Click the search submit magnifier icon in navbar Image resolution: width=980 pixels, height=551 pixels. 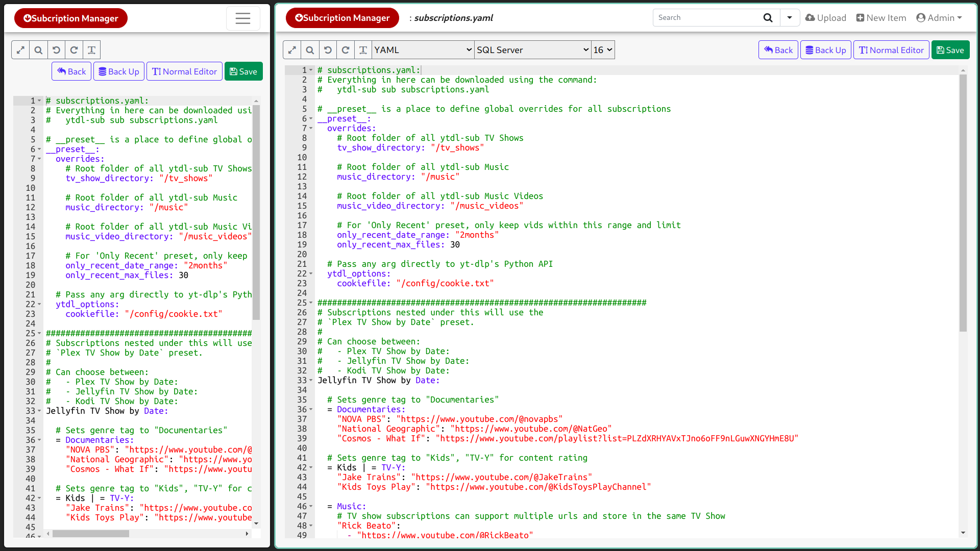[768, 18]
